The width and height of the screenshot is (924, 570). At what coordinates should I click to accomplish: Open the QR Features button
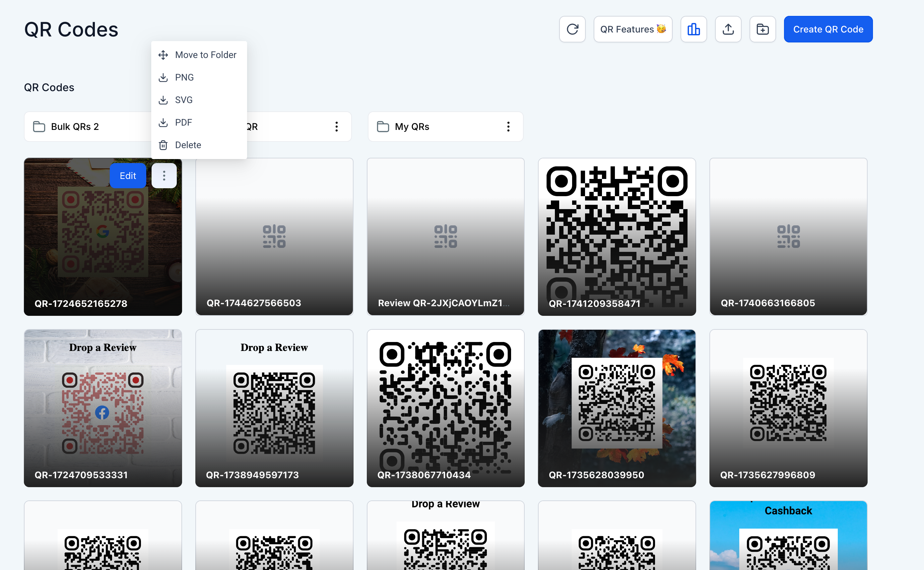pos(632,29)
